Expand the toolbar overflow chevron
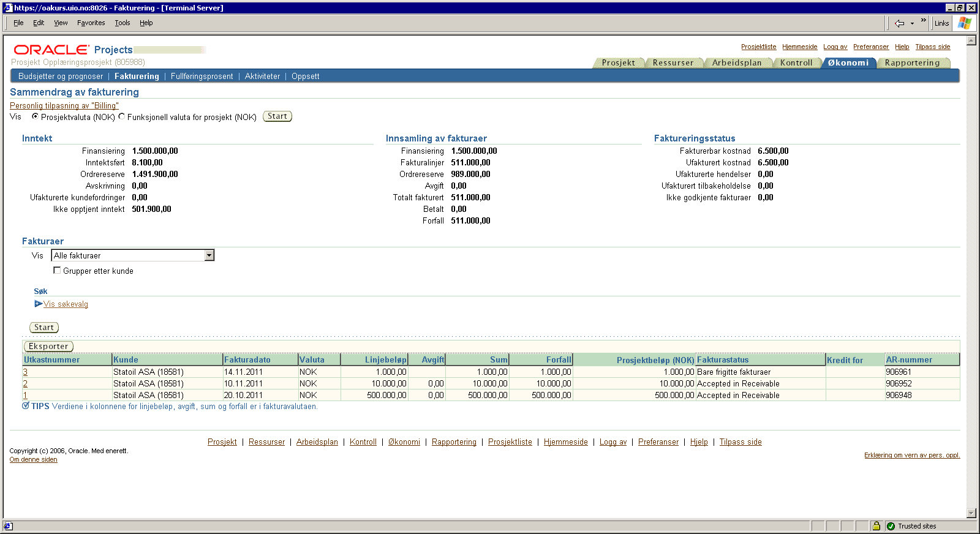Screen dimensions: 980x534 pos(923,20)
